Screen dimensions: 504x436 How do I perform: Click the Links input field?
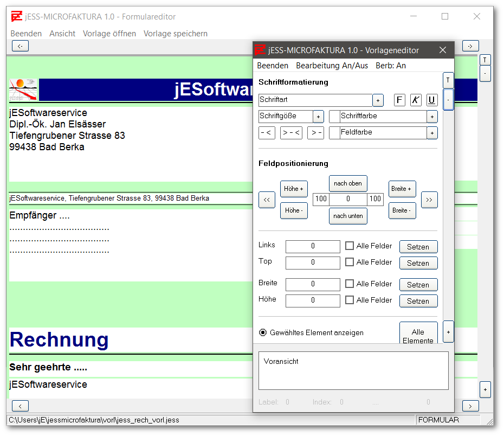tap(313, 247)
